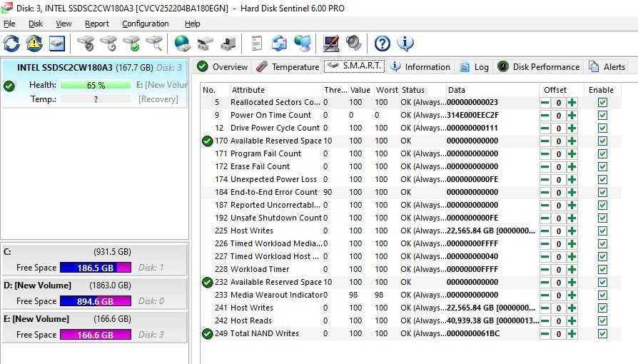Open the Alerts tab
The width and height of the screenshot is (638, 364).
607,67
